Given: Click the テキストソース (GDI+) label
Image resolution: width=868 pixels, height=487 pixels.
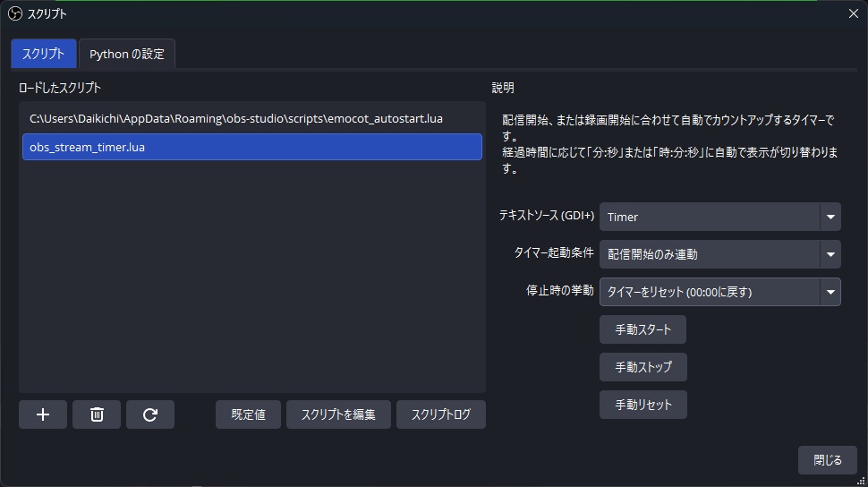Looking at the screenshot, I should pyautogui.click(x=547, y=216).
